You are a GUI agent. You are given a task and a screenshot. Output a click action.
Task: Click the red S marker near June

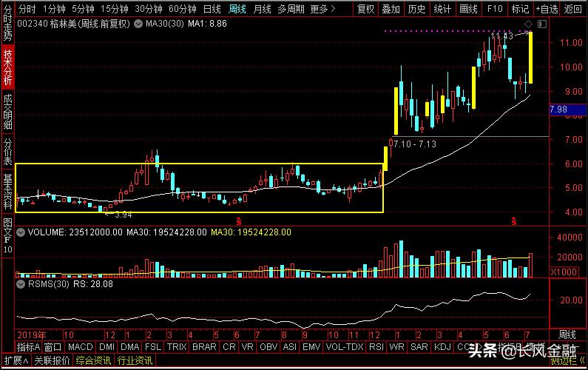(238, 221)
